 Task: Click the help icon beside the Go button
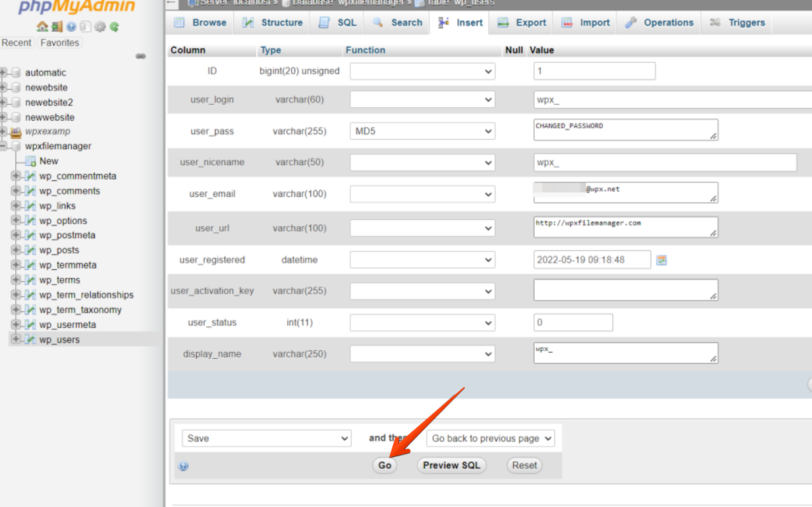pyautogui.click(x=184, y=466)
